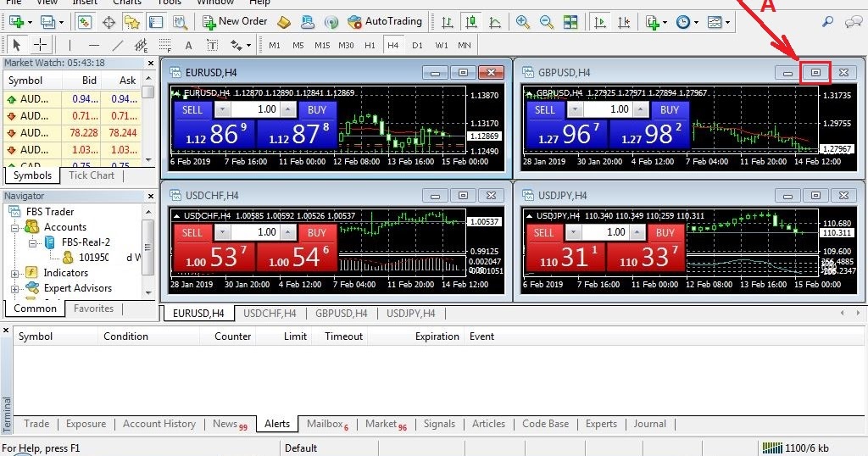
Task: Toggle the Terminal window icon
Action: 156,22
